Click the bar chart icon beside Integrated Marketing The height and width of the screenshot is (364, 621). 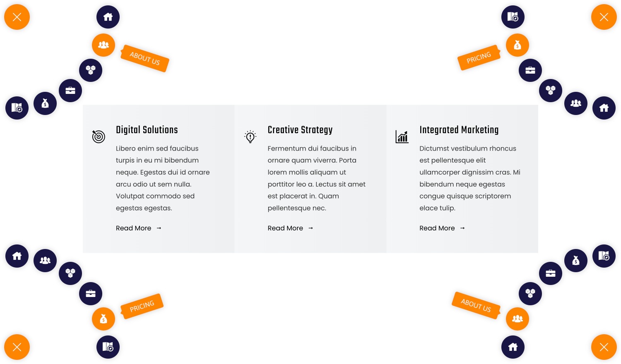(402, 136)
